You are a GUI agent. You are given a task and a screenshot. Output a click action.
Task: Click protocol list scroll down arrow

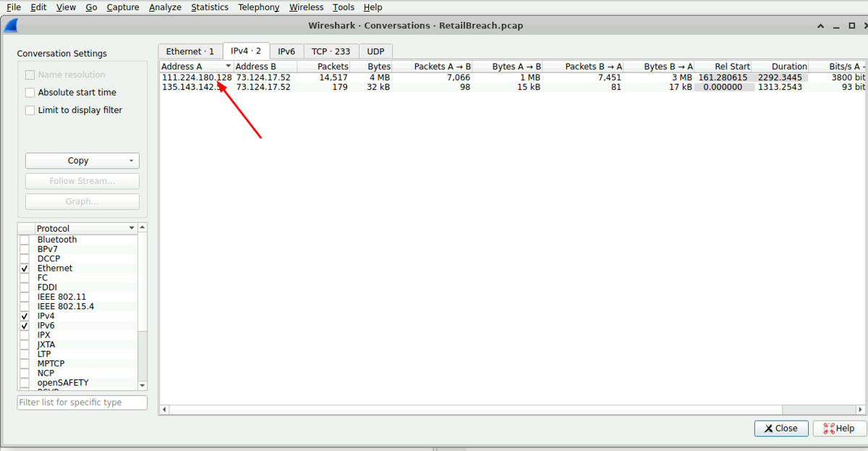tap(142, 386)
